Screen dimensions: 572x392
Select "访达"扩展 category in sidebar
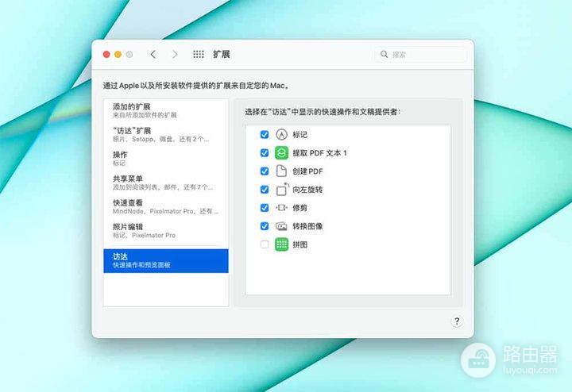(166, 134)
